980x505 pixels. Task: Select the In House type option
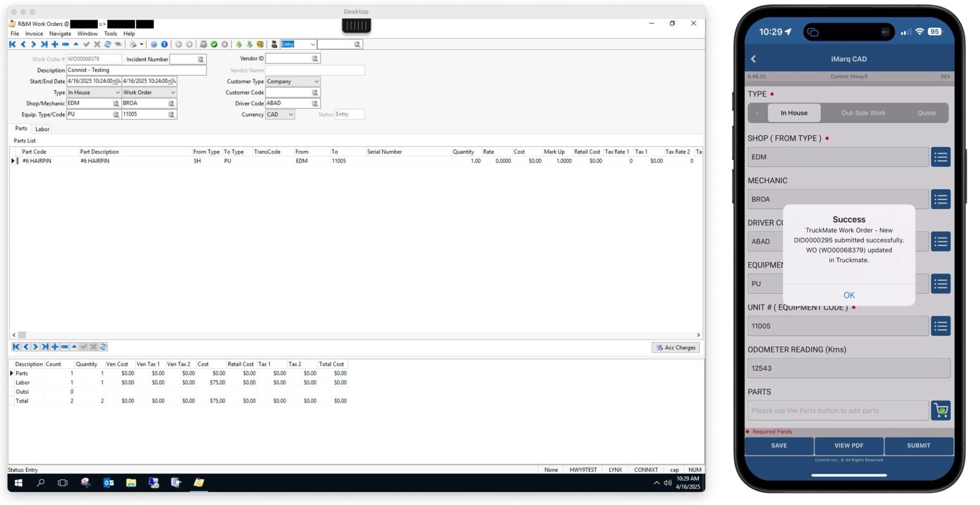click(x=794, y=113)
